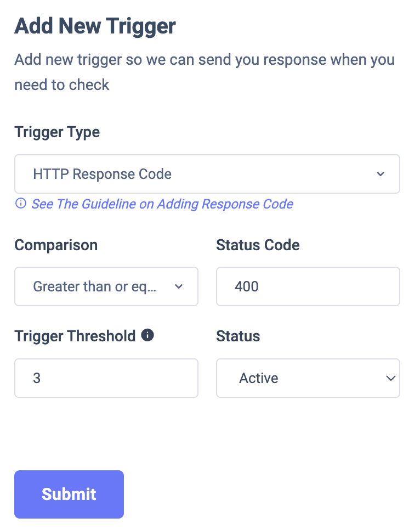The image size is (420, 529).
Task: Click the 400 value in Status Code
Action: [247, 286]
